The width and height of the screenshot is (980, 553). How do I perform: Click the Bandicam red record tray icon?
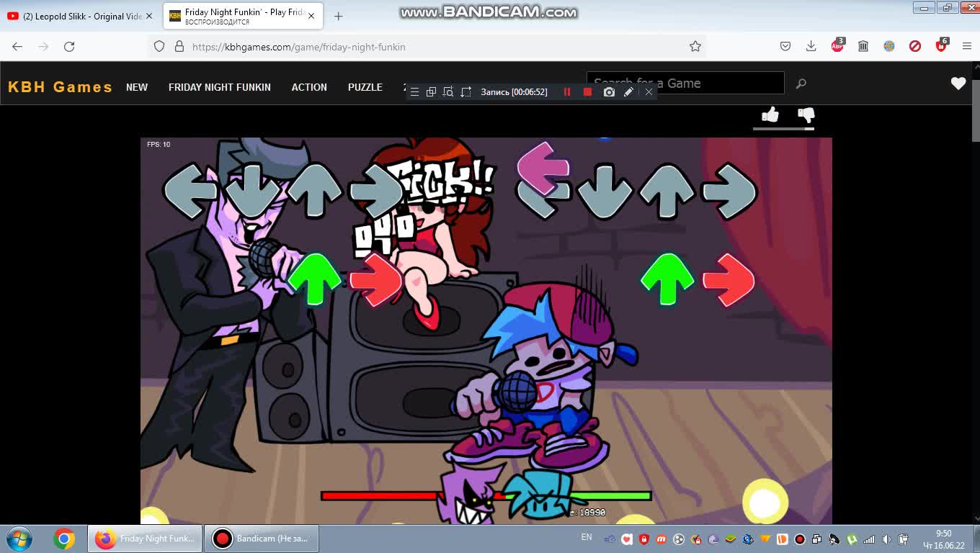pyautogui.click(x=800, y=539)
